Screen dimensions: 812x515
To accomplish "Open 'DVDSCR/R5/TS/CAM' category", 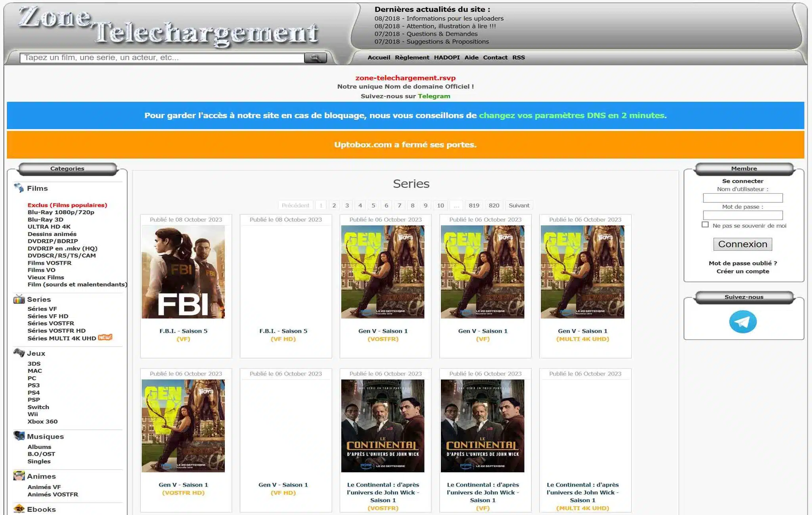I will coord(61,256).
